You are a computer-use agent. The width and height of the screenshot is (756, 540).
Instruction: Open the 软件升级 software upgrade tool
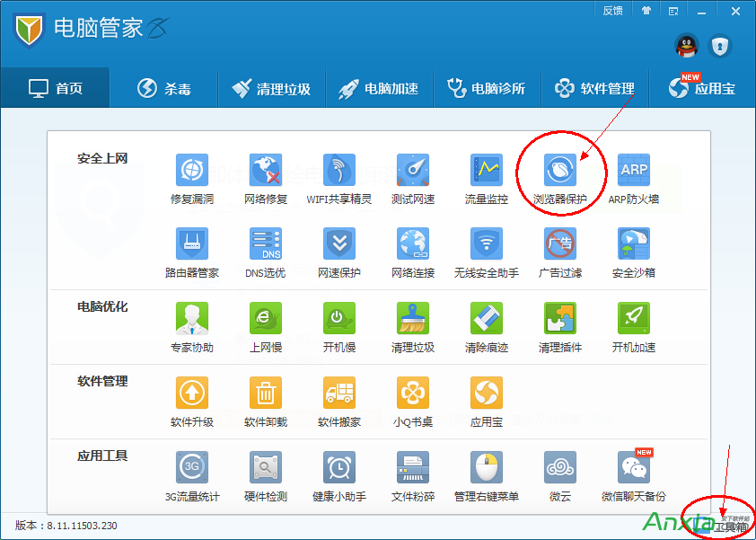pyautogui.click(x=192, y=402)
